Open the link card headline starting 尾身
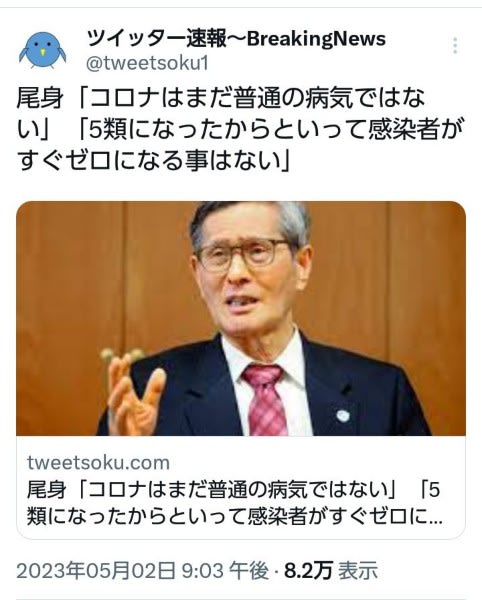Screen dimensions: 482x600 (234, 503)
